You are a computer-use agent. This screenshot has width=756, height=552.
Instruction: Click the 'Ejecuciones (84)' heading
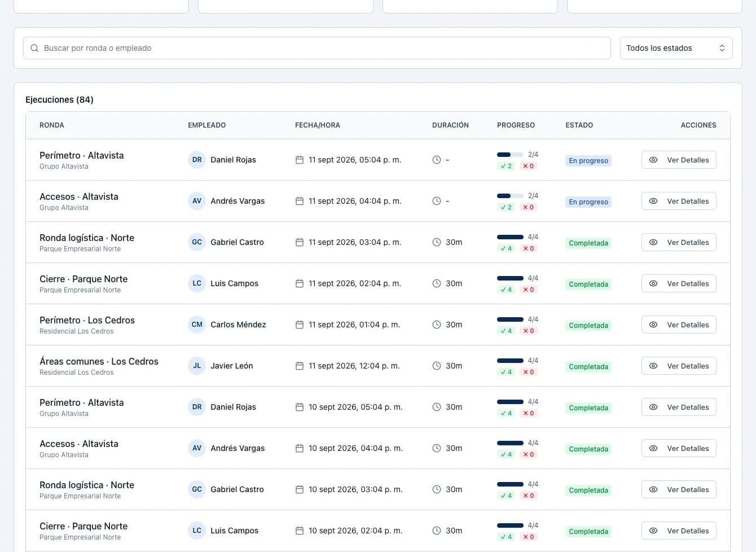point(59,99)
